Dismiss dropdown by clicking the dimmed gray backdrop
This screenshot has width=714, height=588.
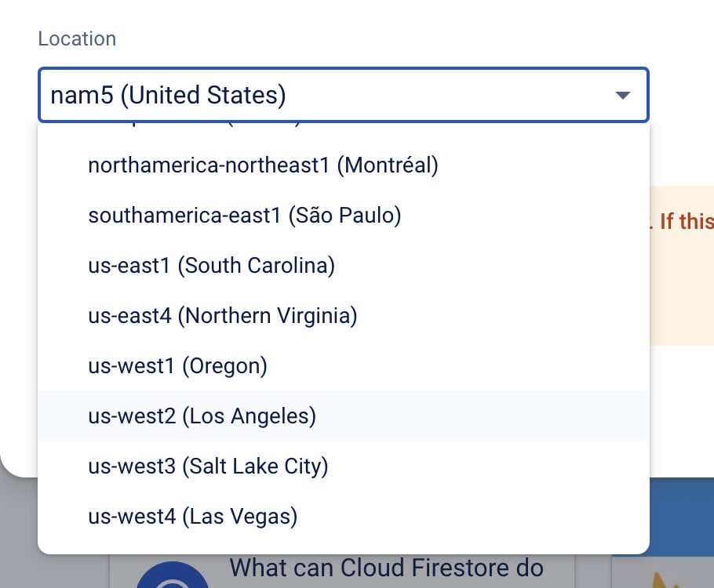tap(18, 532)
